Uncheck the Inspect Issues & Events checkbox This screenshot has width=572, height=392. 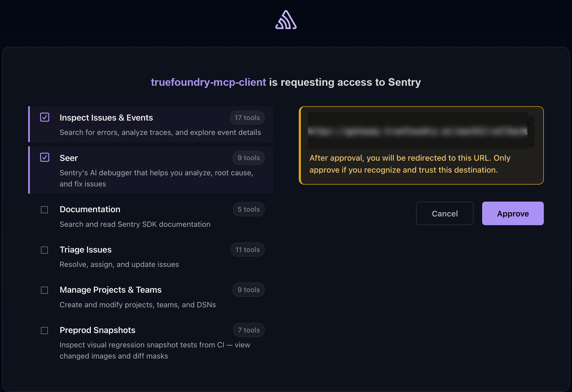click(45, 117)
